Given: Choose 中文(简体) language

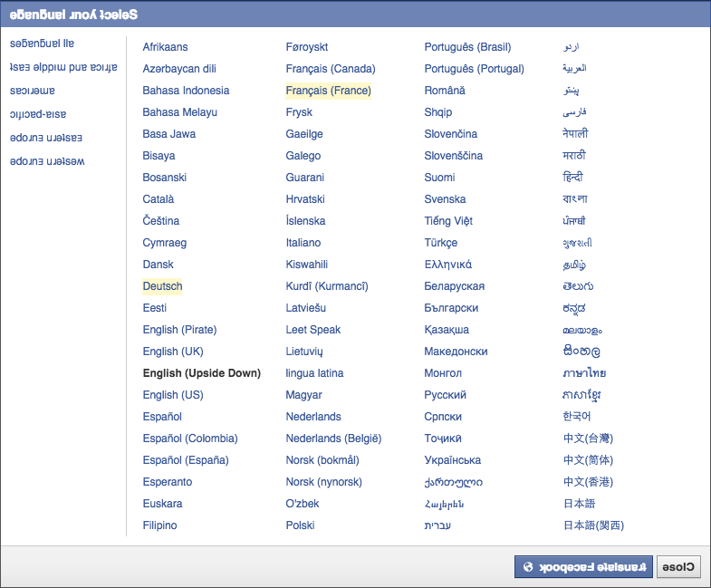Looking at the screenshot, I should [588, 460].
